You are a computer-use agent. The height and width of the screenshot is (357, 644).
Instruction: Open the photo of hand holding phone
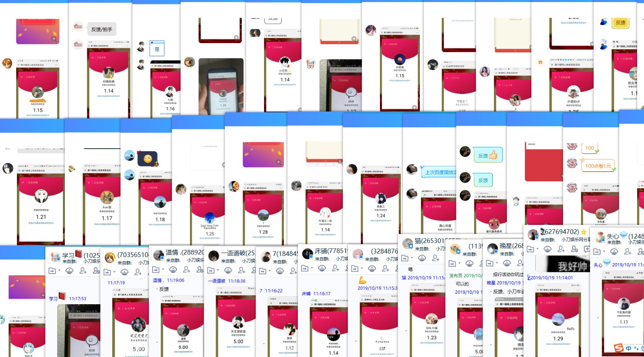point(221,86)
